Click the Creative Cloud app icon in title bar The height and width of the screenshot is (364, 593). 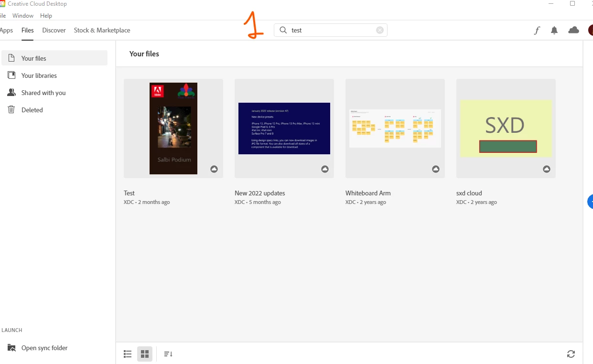click(2, 4)
